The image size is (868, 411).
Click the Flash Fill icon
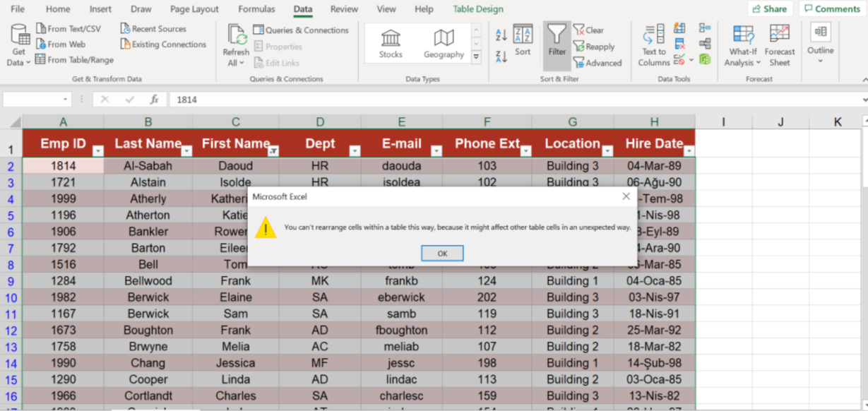point(679,28)
